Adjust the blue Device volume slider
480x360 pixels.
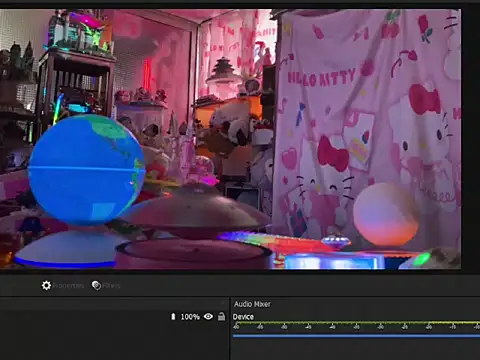[x=356, y=336]
